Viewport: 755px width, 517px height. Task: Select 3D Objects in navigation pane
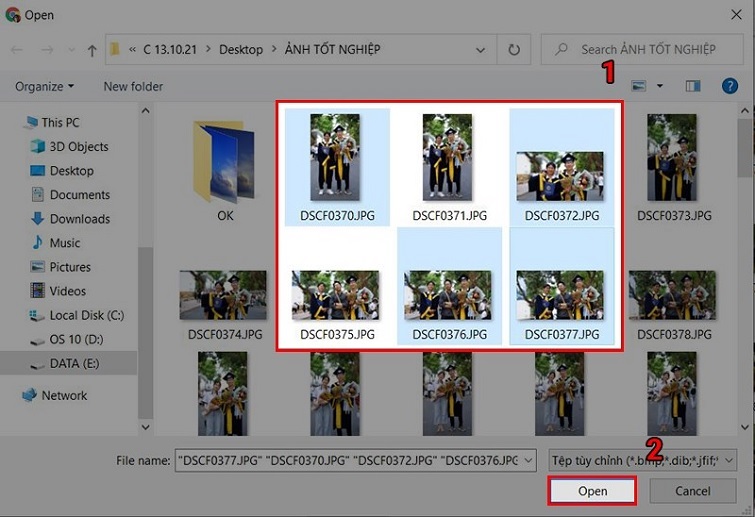pyautogui.click(x=79, y=147)
